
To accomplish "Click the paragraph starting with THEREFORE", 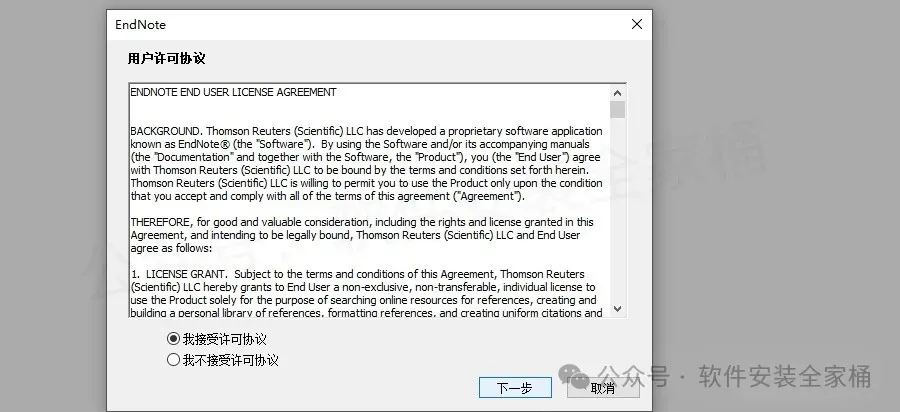I will (x=362, y=235).
